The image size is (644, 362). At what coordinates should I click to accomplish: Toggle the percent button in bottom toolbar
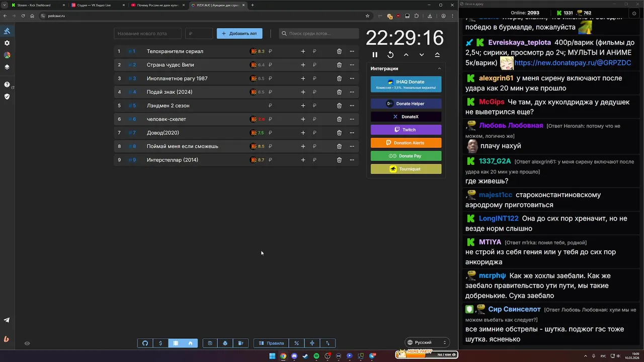(x=297, y=343)
